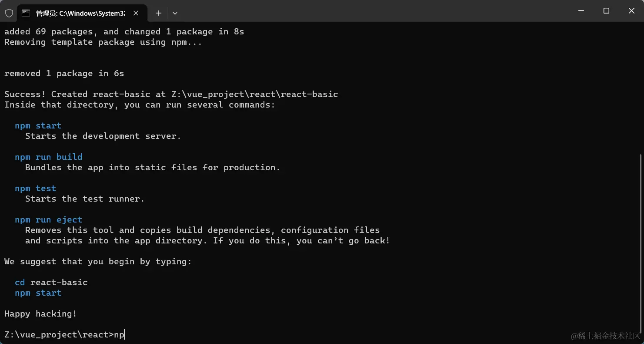Expand the new tab profile dropdown

pos(175,13)
